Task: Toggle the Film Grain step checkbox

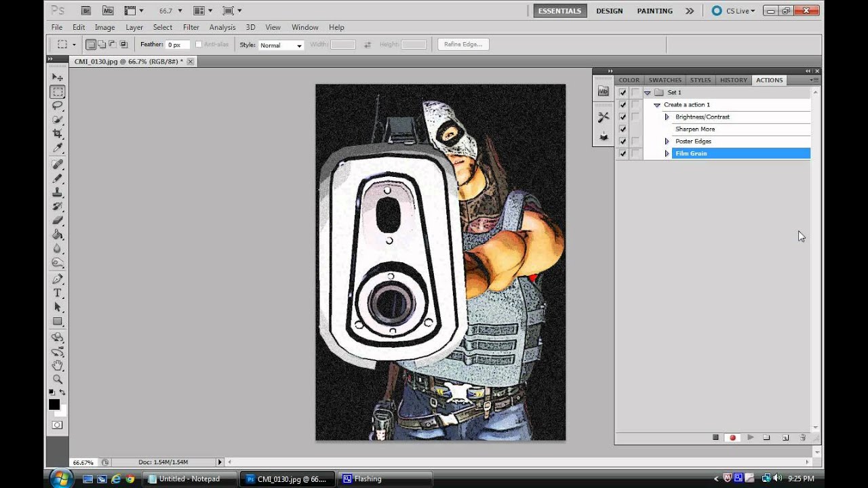Action: coord(623,153)
